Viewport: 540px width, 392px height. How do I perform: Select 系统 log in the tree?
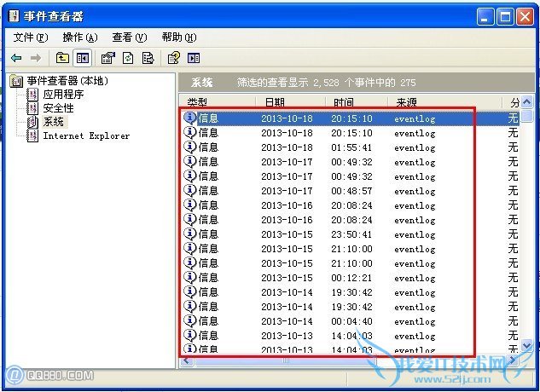[54, 122]
